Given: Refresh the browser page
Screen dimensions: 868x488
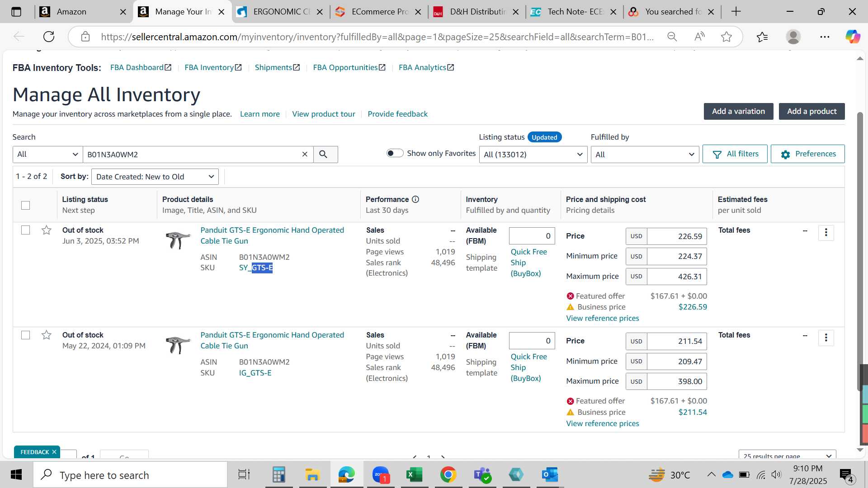Looking at the screenshot, I should coord(49,37).
